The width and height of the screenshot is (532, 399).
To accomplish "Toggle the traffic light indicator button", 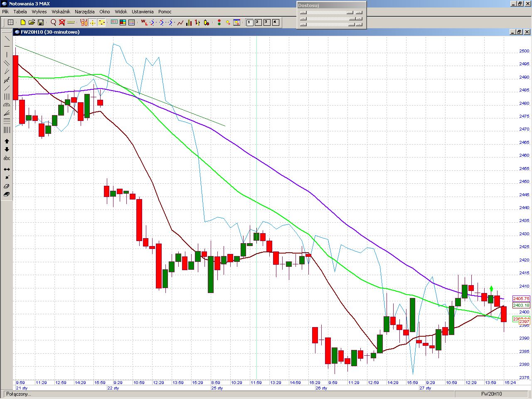I will point(219,22).
